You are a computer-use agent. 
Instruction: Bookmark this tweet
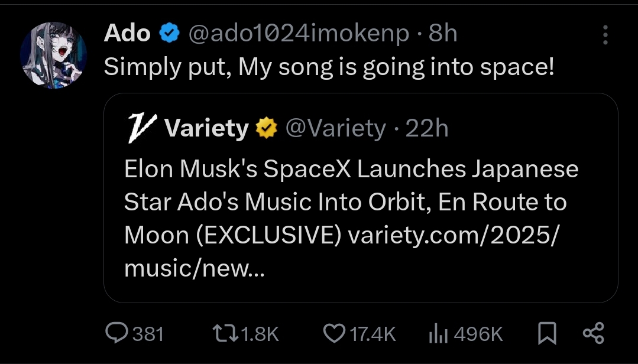coord(548,334)
